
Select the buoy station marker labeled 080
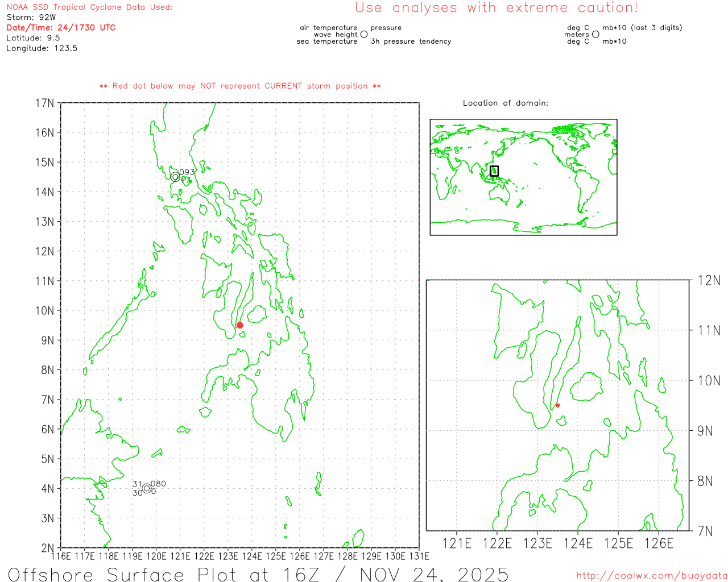point(147,488)
